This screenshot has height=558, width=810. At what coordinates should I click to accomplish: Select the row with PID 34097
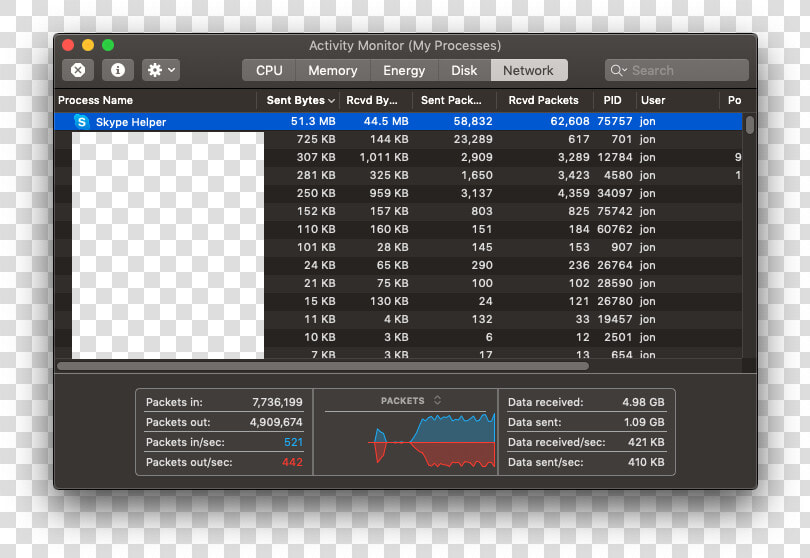point(398,193)
